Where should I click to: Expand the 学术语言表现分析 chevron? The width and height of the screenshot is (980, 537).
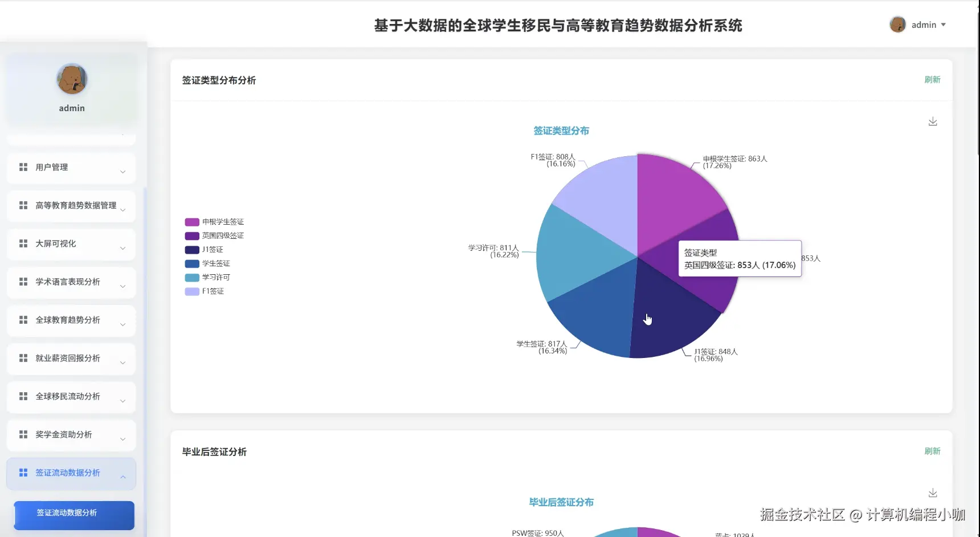click(122, 286)
